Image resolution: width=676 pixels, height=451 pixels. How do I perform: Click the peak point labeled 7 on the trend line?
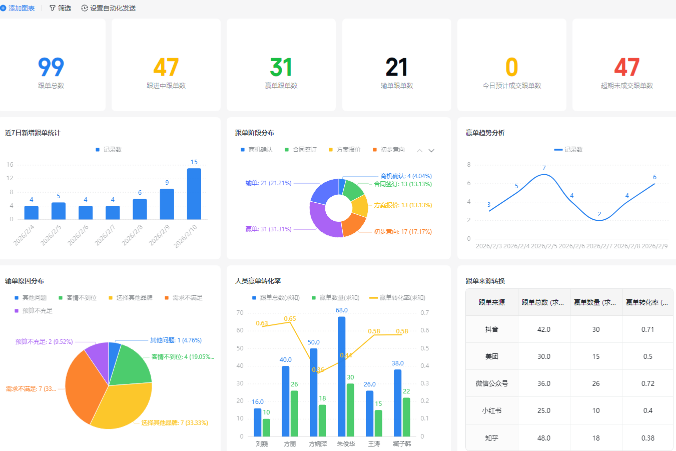pos(544,174)
